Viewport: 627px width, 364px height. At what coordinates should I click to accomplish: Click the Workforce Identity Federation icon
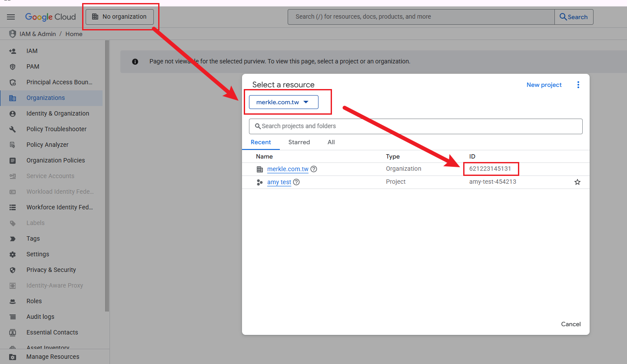click(x=13, y=208)
